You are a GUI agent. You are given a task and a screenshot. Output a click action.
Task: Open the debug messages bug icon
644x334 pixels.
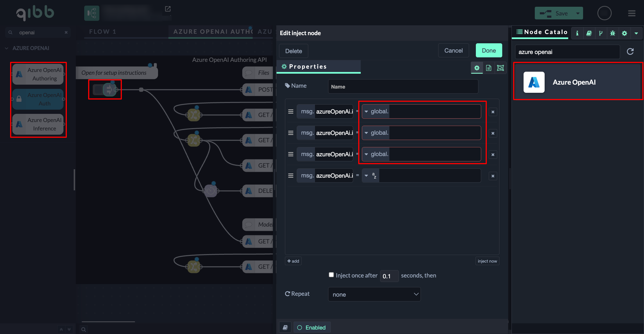(613, 33)
